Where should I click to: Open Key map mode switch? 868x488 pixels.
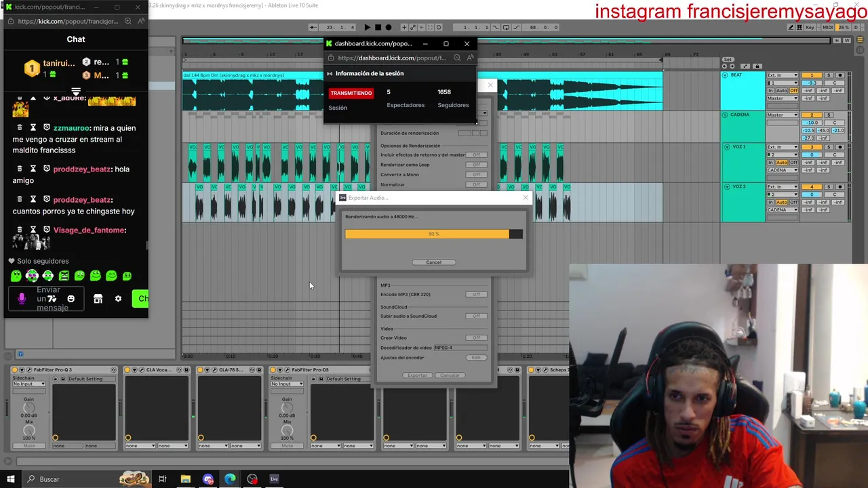[x=810, y=27]
